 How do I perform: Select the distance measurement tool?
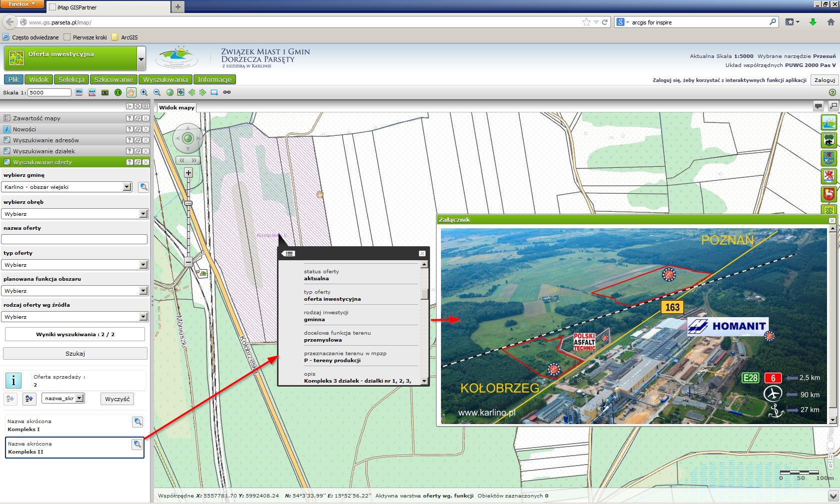79,92
